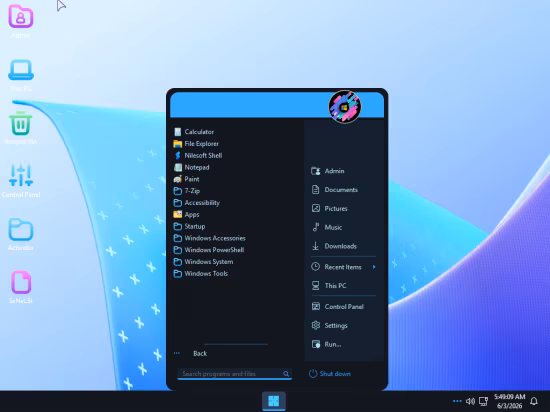Open Downloads from start menu
The height and width of the screenshot is (412, 550).
(x=334, y=246)
